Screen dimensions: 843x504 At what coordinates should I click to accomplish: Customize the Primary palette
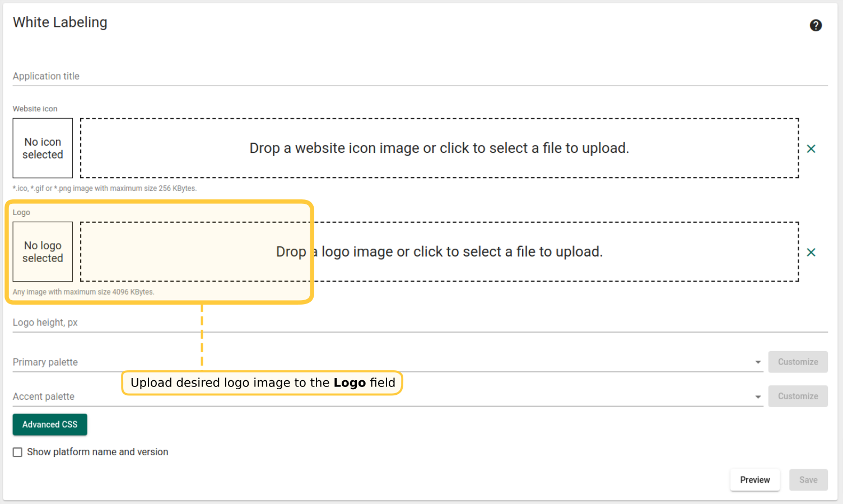click(798, 362)
